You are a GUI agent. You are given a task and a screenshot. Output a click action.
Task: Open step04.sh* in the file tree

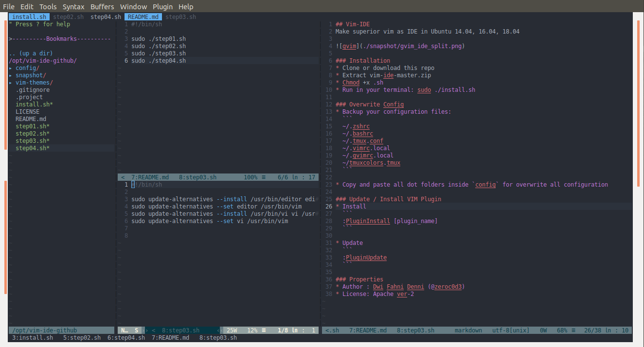33,148
